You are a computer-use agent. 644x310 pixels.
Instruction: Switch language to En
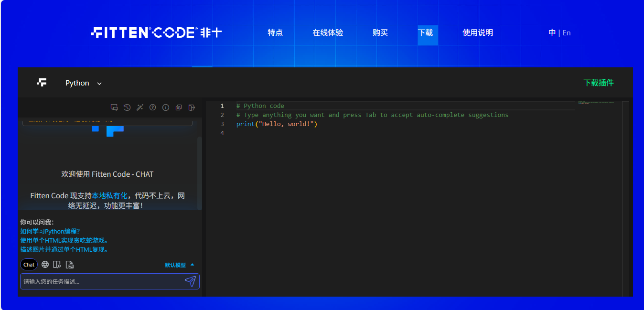pyautogui.click(x=567, y=33)
